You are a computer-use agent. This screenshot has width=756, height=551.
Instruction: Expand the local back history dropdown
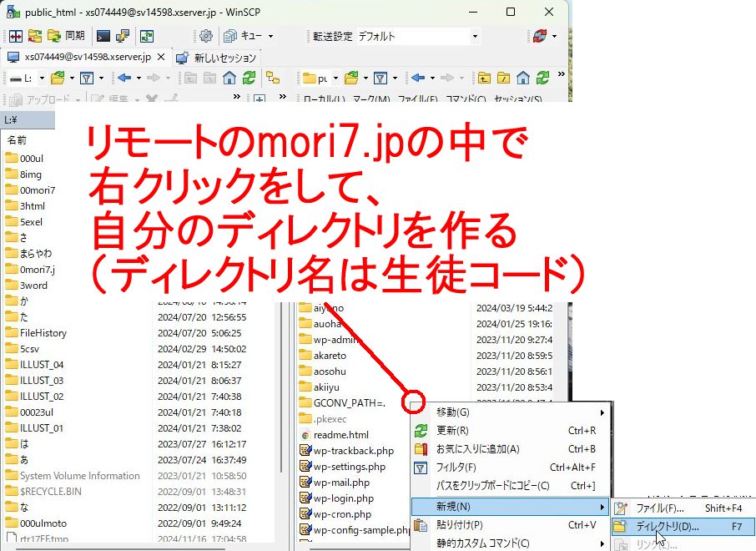click(139, 78)
